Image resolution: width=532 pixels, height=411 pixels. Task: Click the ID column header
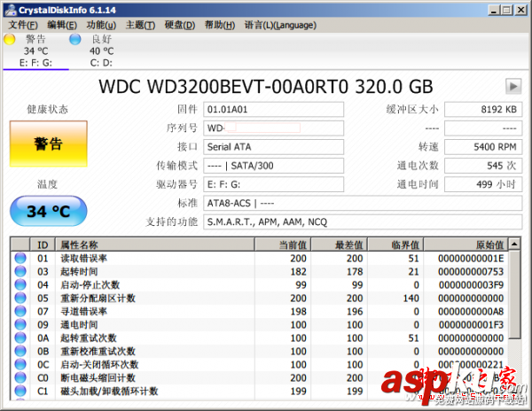[43, 244]
